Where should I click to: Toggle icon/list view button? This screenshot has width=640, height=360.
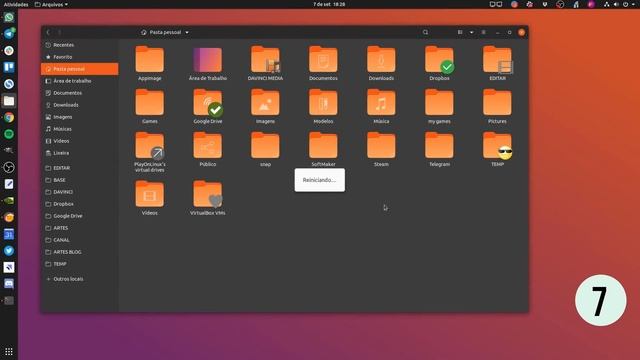(460, 32)
